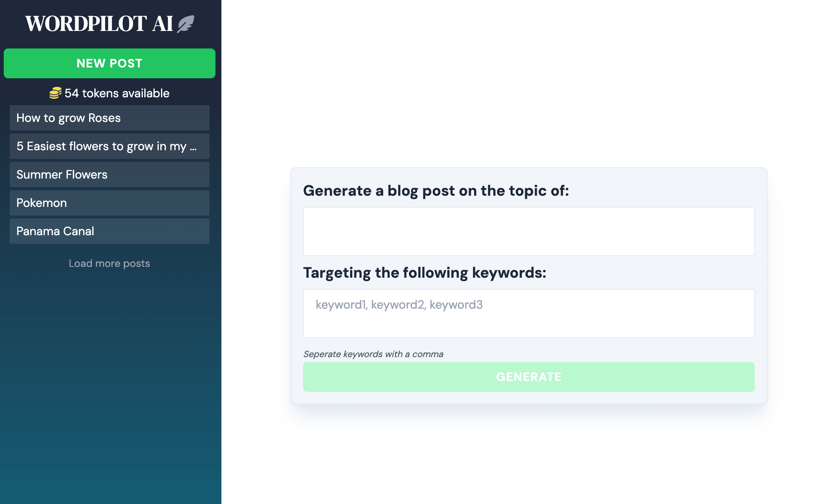Focus the blog topic text area
Viewport: 826px width, 504px height.
point(529,231)
